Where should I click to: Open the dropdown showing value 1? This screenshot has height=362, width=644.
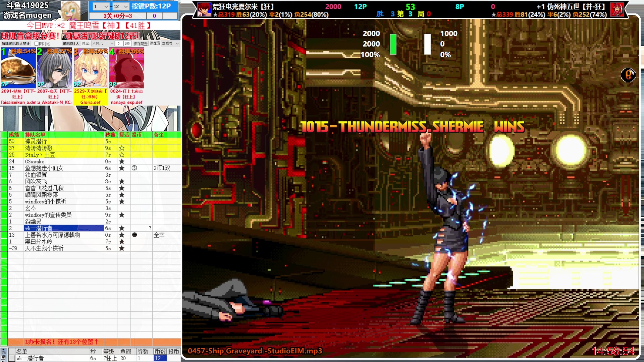pyautogui.click(x=101, y=6)
